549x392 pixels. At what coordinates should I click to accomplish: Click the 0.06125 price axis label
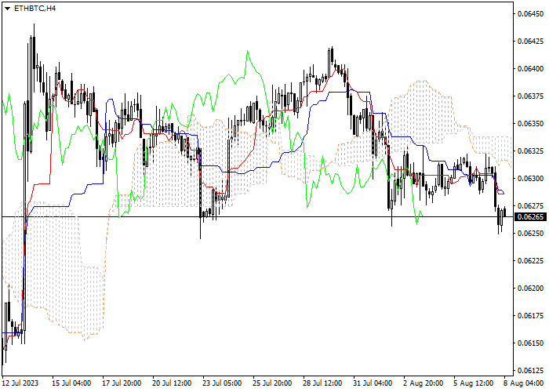[530, 371]
